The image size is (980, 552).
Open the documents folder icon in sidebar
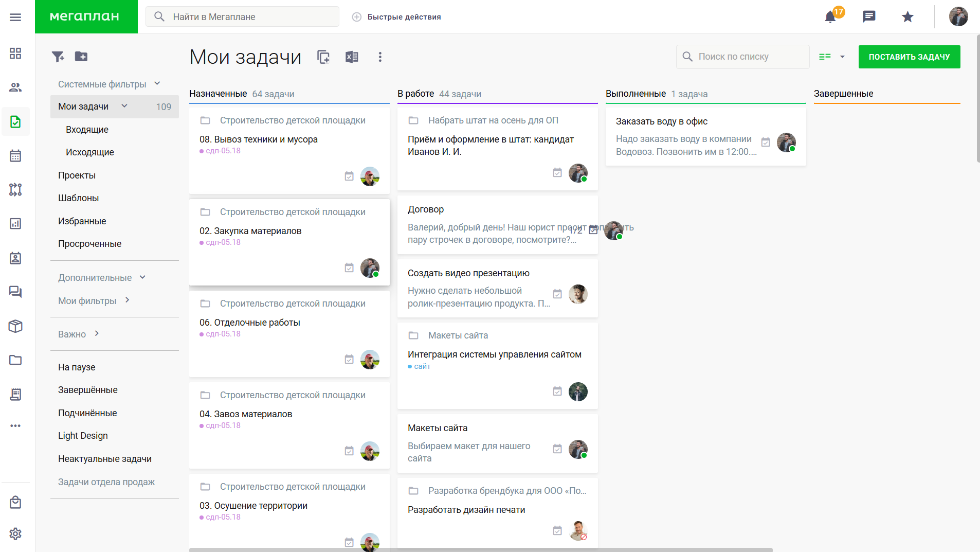[15, 360]
